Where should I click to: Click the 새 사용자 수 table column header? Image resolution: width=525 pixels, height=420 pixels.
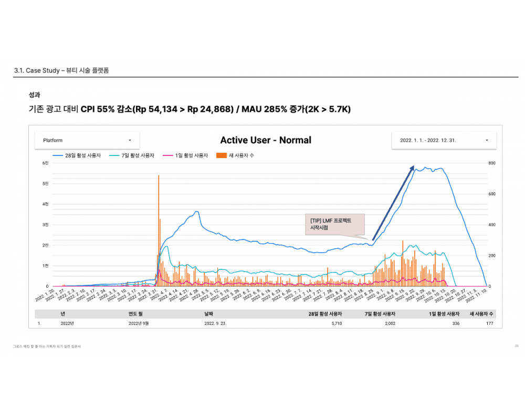pyautogui.click(x=482, y=314)
